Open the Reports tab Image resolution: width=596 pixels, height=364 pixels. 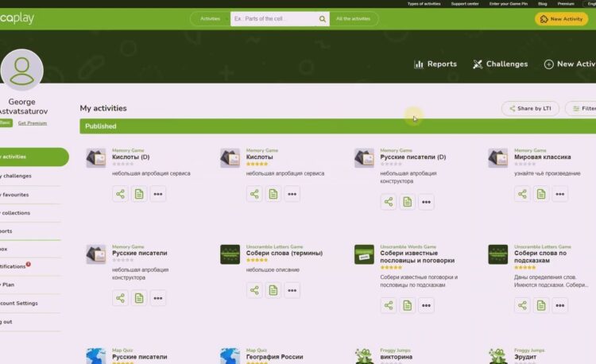pos(435,64)
